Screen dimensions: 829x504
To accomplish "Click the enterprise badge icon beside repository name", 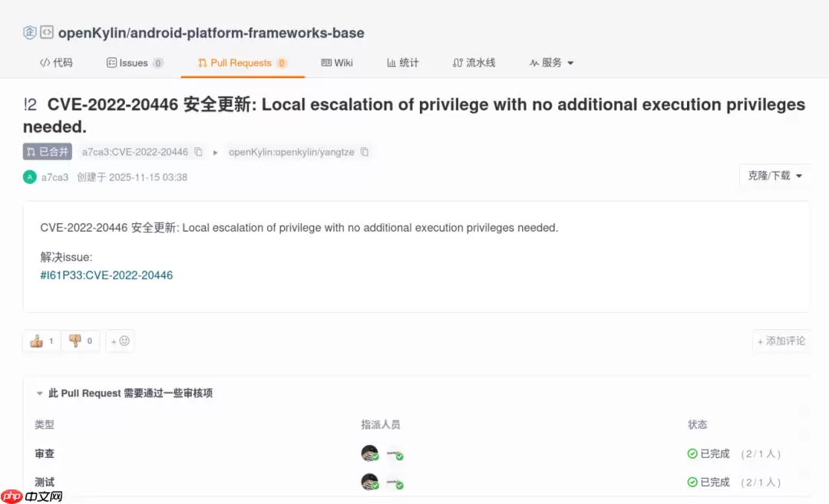I will tap(30, 33).
